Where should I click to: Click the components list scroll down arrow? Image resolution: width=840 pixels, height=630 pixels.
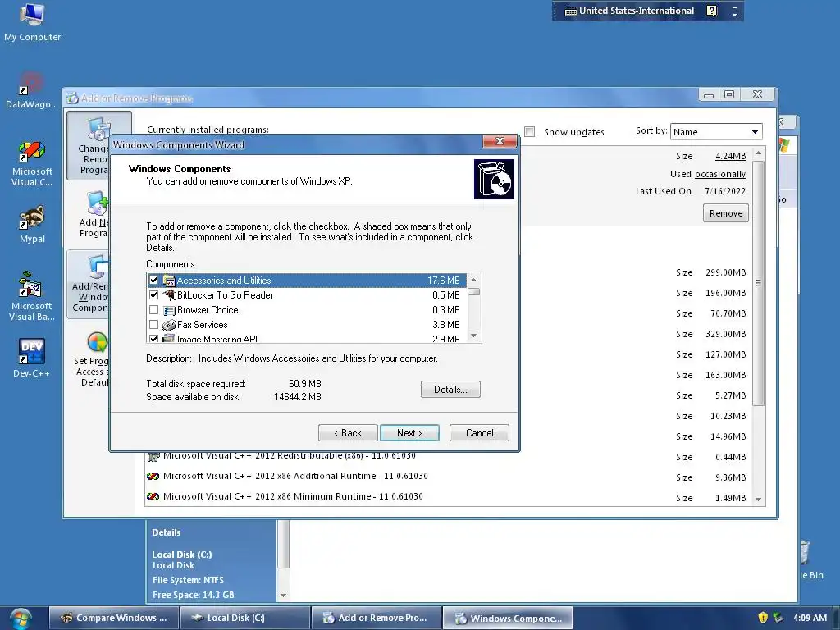coord(473,336)
